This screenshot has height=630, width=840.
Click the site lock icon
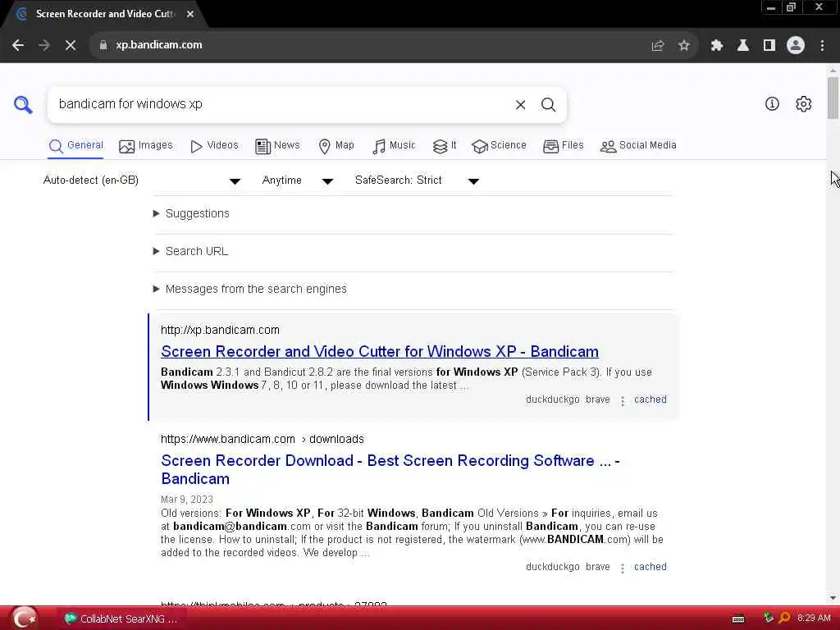103,45
